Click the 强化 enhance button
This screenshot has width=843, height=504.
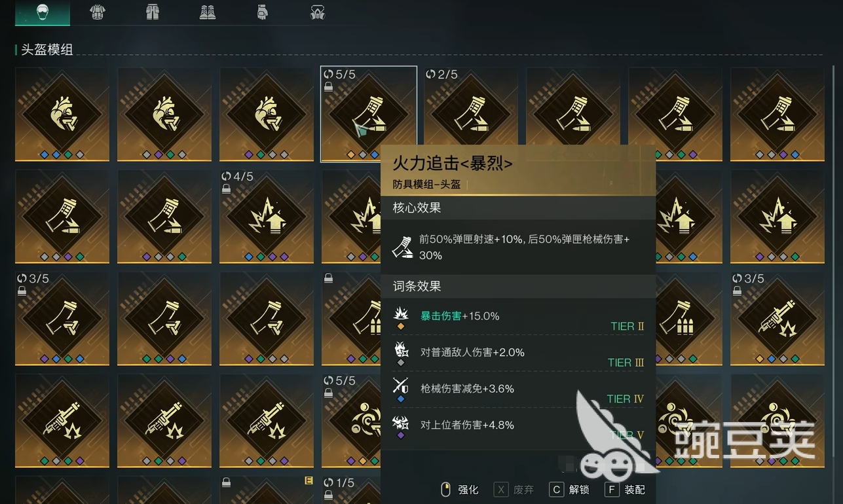click(460, 490)
